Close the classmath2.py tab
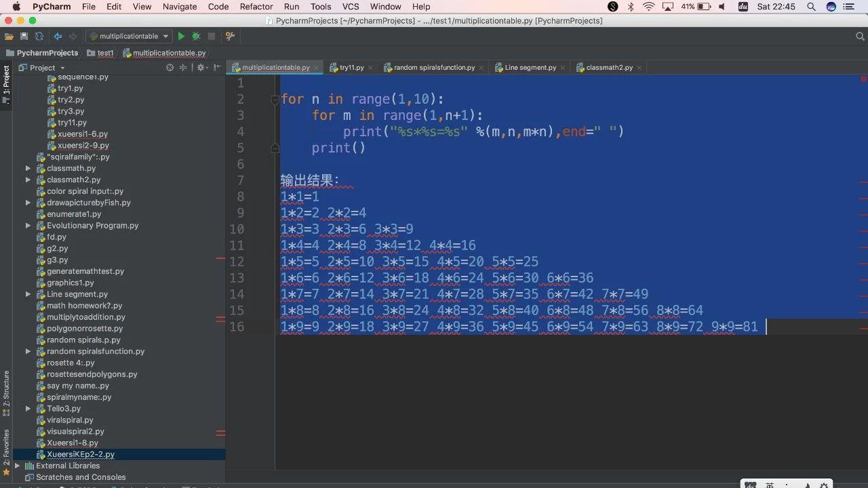 (x=639, y=68)
